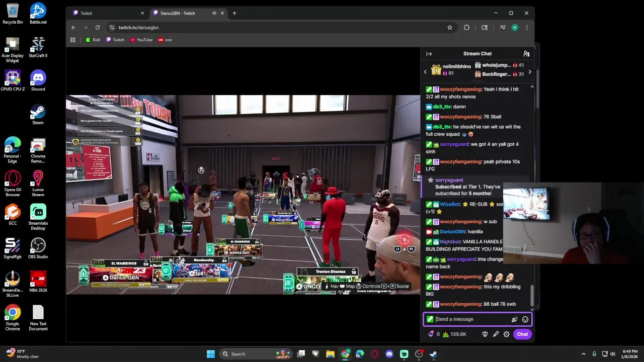Viewport: 644px width, 362px height.
Task: Open a new browser tab
Action: tap(234, 13)
